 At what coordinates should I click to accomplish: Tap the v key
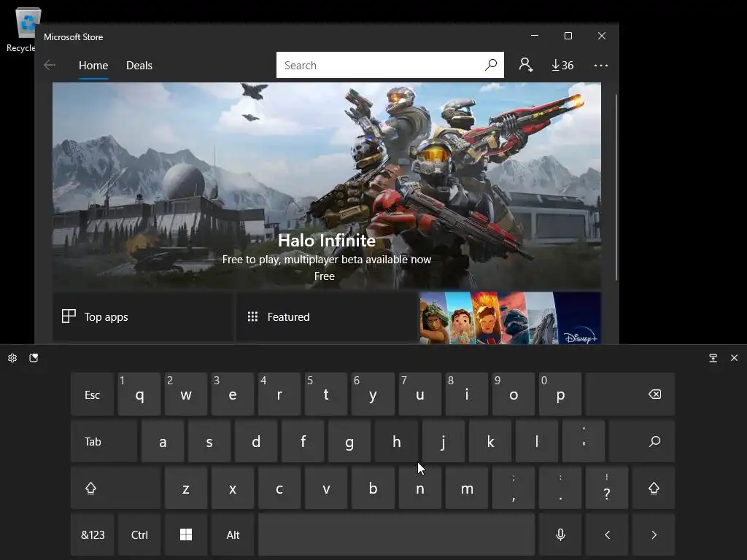326,488
